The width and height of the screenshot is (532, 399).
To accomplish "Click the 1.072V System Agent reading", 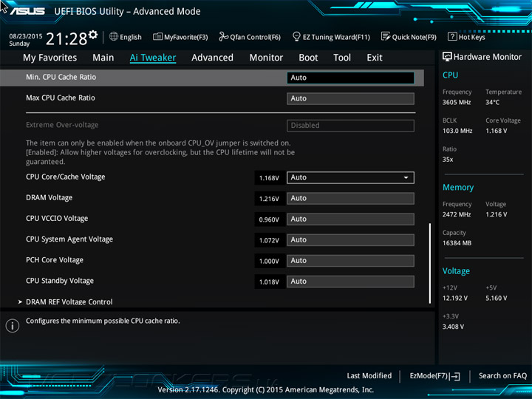I will pos(269,240).
